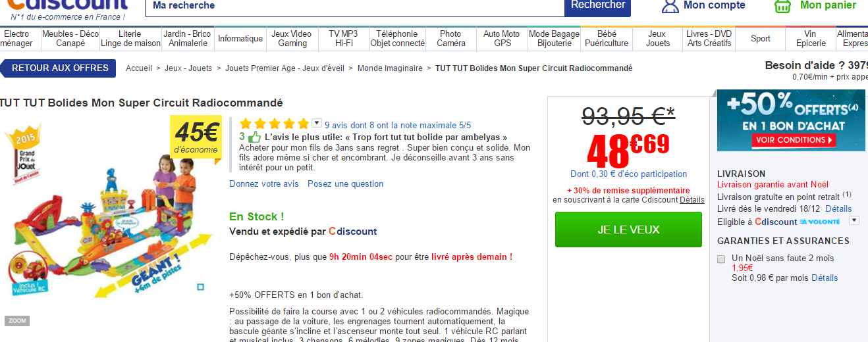Open the Informatique category menu
Screen dimensions: 868x342
[240, 39]
